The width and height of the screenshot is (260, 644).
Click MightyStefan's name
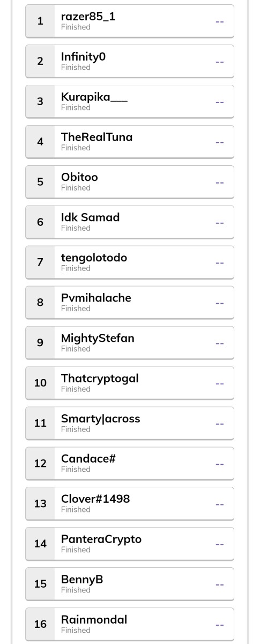98,338
